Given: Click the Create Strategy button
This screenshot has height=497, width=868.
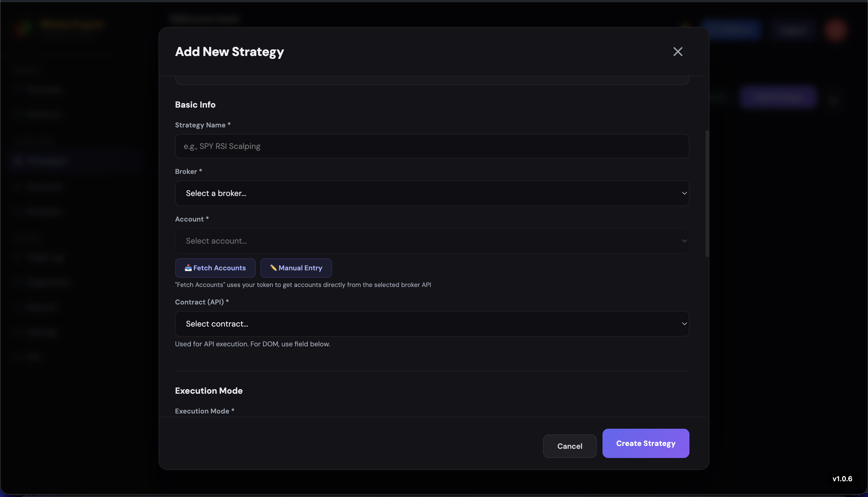Looking at the screenshot, I should (645, 443).
